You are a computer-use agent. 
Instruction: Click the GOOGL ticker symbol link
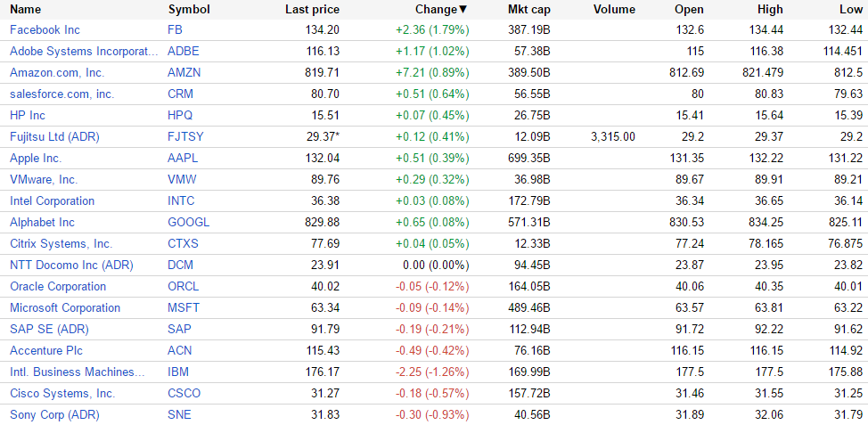pyautogui.click(x=188, y=223)
